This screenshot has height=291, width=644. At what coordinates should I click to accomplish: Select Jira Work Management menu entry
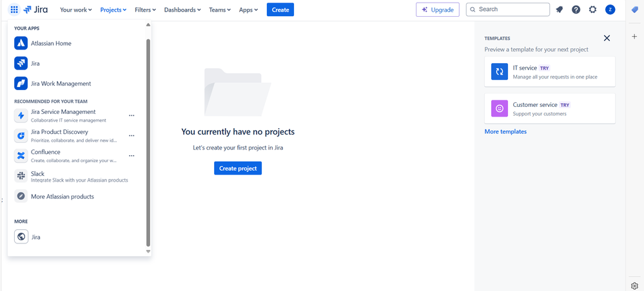point(75,83)
